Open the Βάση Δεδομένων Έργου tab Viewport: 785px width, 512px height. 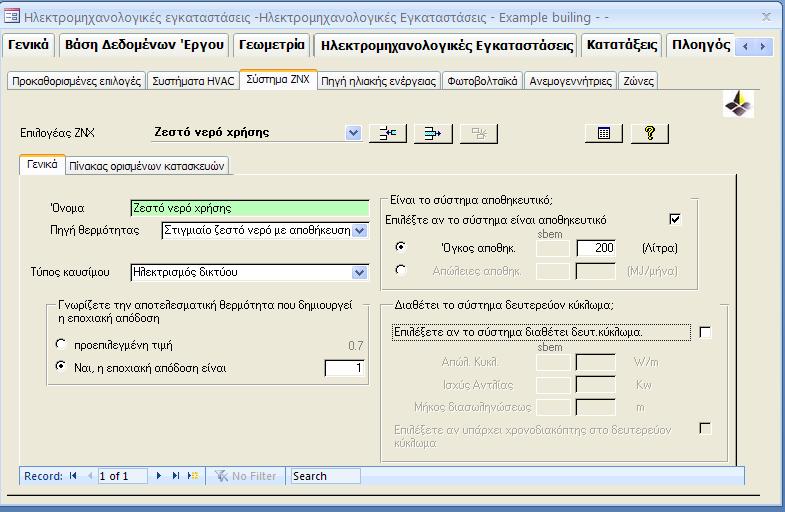pos(144,45)
